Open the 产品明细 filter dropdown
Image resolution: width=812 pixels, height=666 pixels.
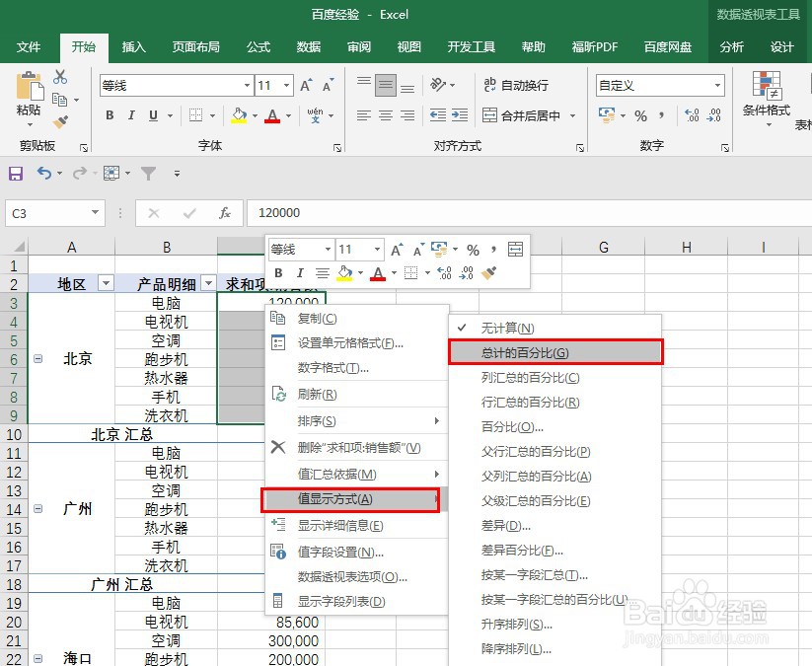209,283
